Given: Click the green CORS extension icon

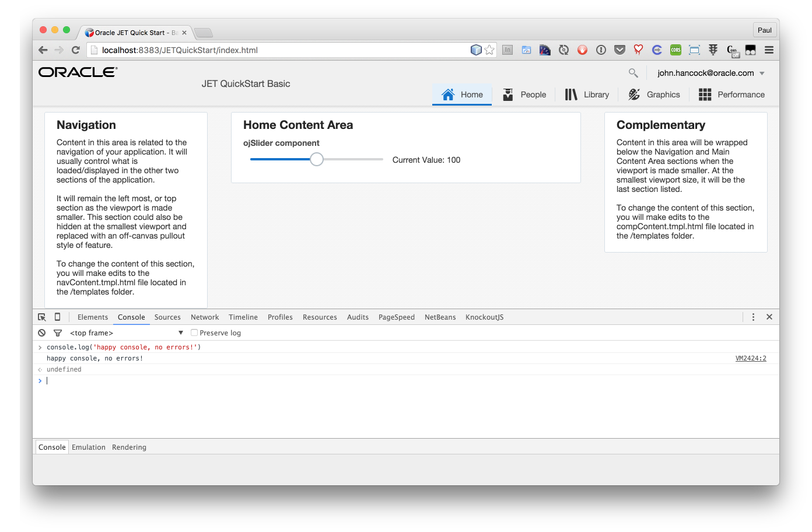Looking at the screenshot, I should point(675,50).
